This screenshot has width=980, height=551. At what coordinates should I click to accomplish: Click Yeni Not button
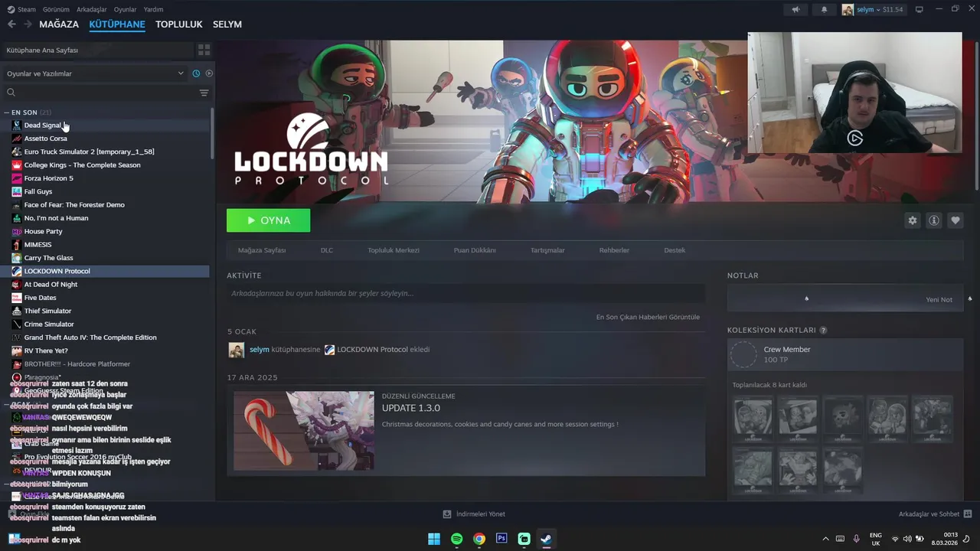tap(939, 299)
